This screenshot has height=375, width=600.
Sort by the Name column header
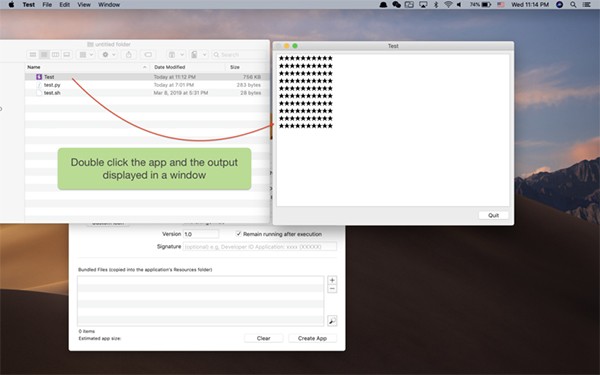coord(88,67)
